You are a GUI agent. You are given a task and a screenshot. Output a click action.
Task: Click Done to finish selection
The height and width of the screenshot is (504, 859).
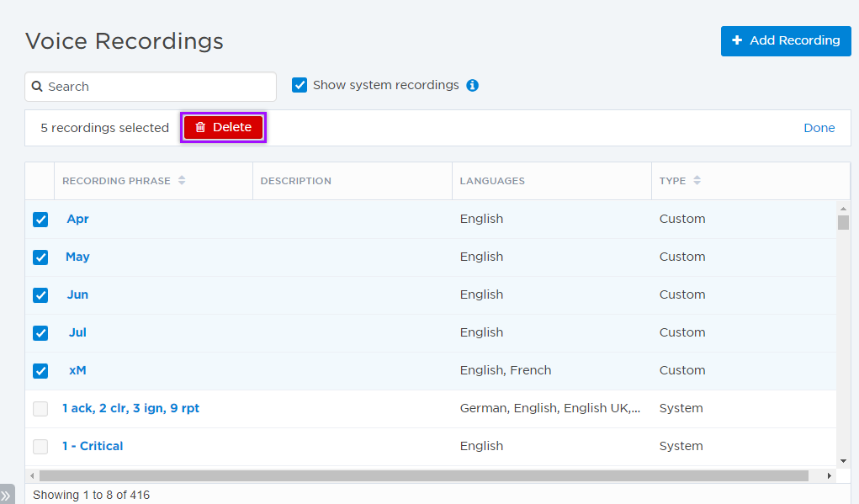tap(819, 128)
